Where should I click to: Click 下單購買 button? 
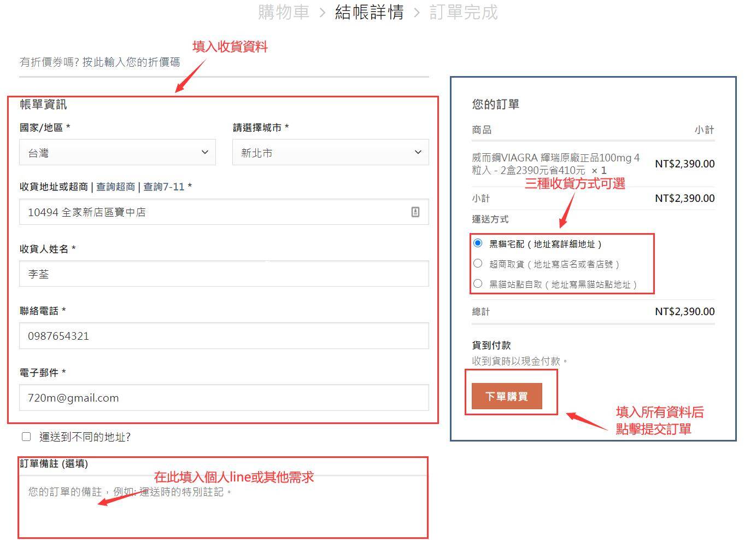(x=507, y=396)
